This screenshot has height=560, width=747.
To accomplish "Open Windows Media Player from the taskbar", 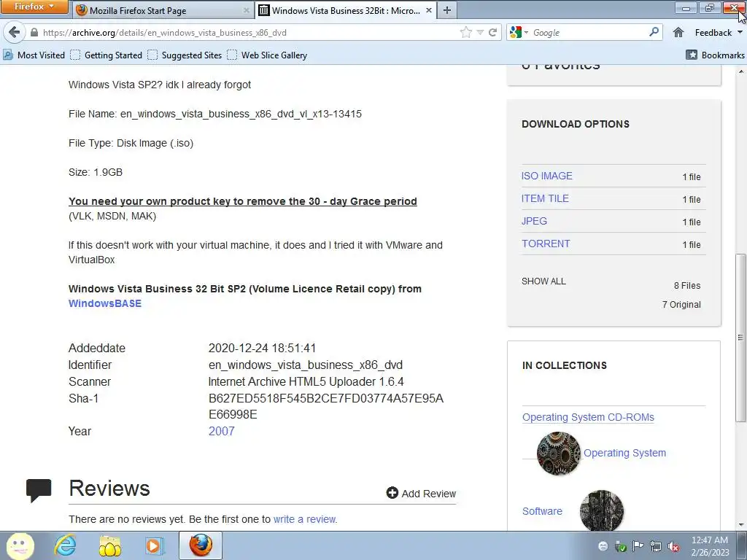I will point(153,545).
